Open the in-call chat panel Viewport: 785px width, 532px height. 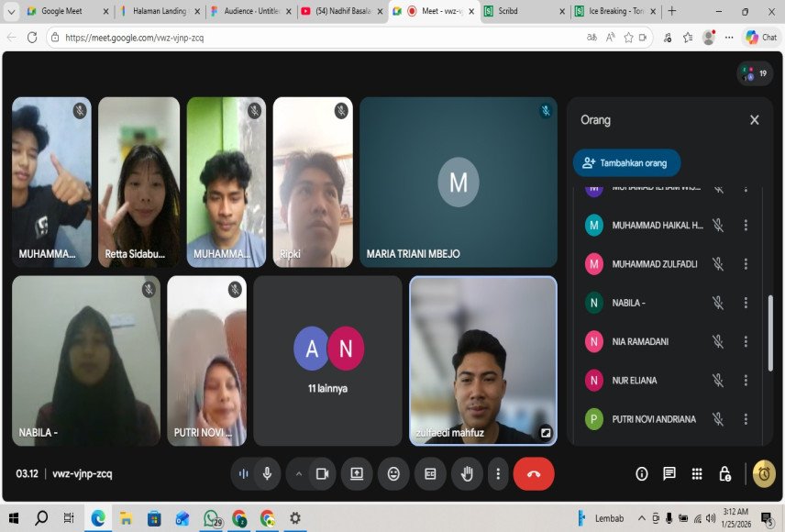(669, 473)
